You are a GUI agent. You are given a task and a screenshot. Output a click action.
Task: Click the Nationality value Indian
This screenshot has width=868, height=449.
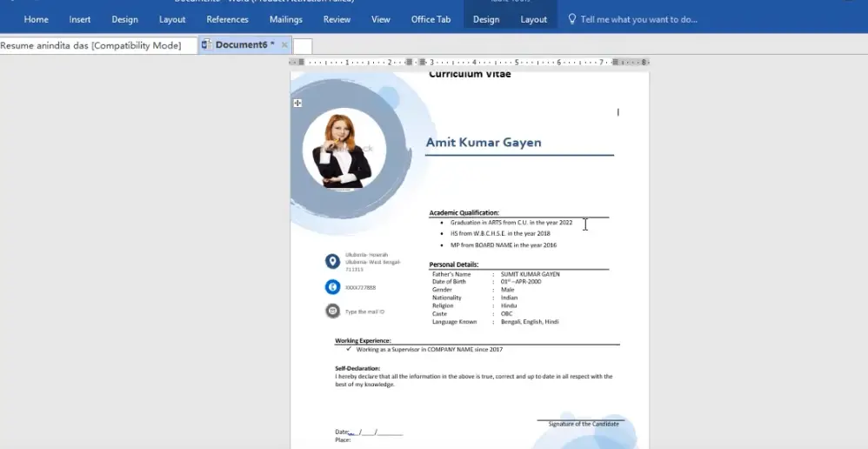pyautogui.click(x=509, y=298)
